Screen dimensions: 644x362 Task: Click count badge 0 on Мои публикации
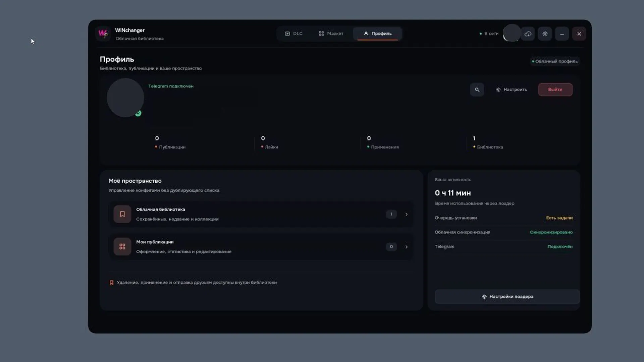tap(391, 247)
